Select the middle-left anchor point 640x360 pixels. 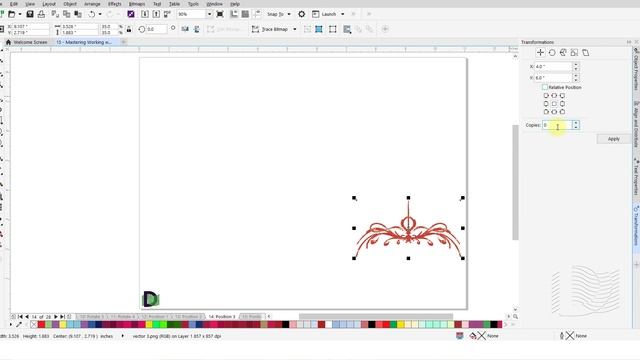tap(546, 104)
